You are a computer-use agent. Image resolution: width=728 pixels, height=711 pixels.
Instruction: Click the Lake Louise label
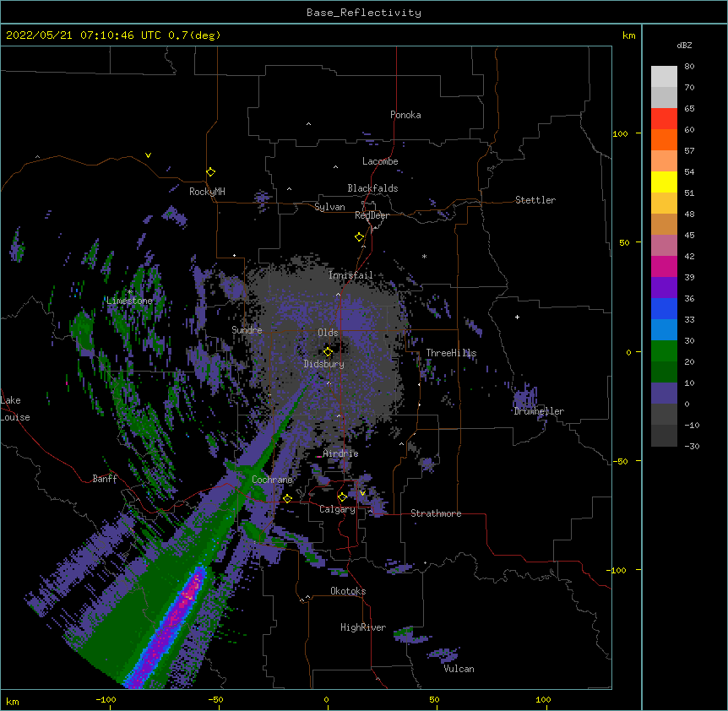click(15, 409)
